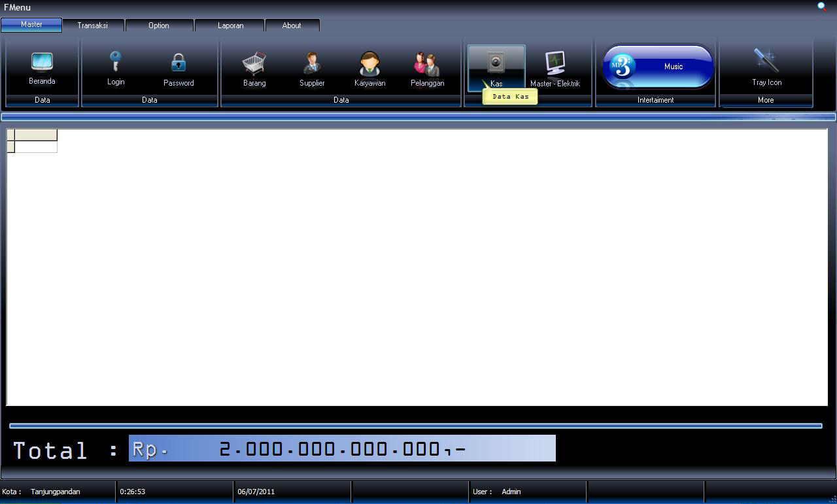Click the magnifier icon in the title bar
Image resolution: width=837 pixels, height=504 pixels.
click(822, 7)
